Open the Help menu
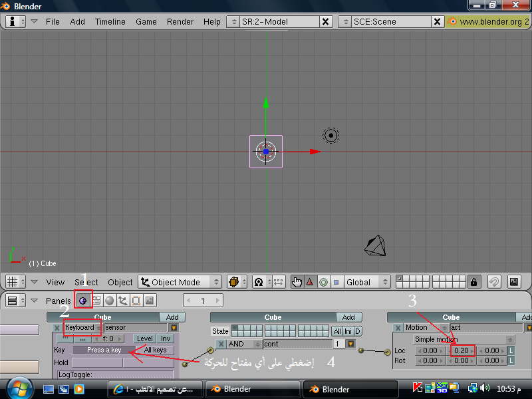The height and width of the screenshot is (399, 532). 212,22
